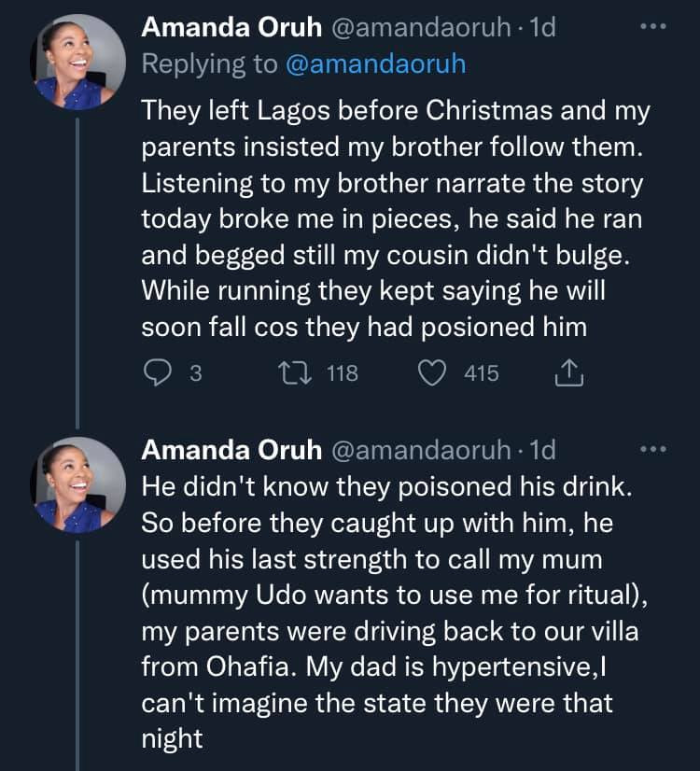Share the tweet about leaving Lagos

click(x=567, y=374)
